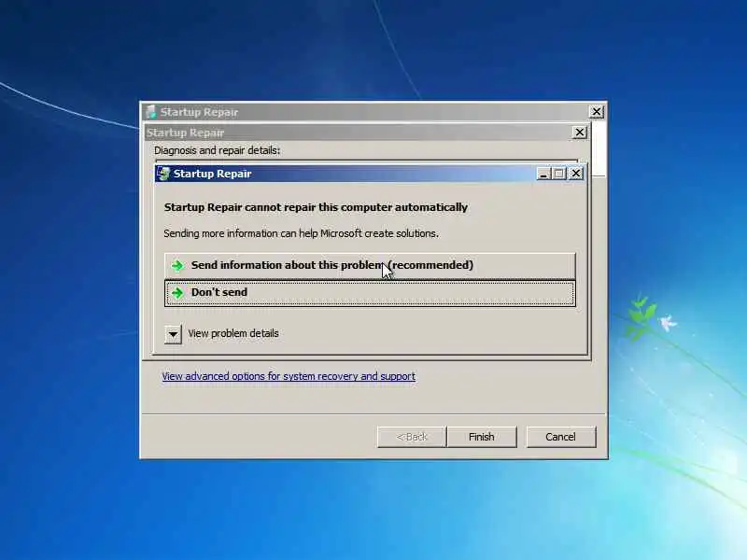Click green arrow beside Send information
The width and height of the screenshot is (747, 560).
pos(177,266)
